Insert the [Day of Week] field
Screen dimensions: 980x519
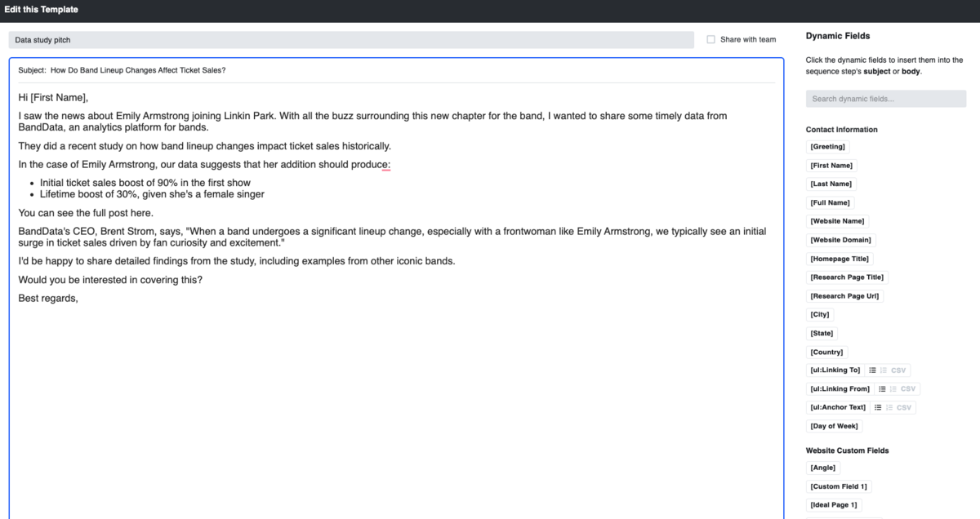(834, 426)
